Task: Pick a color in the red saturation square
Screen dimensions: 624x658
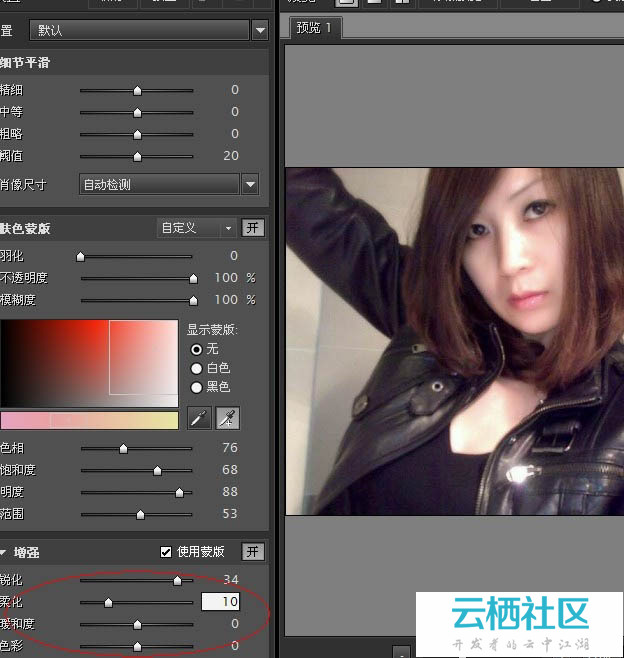Action: click(89, 363)
